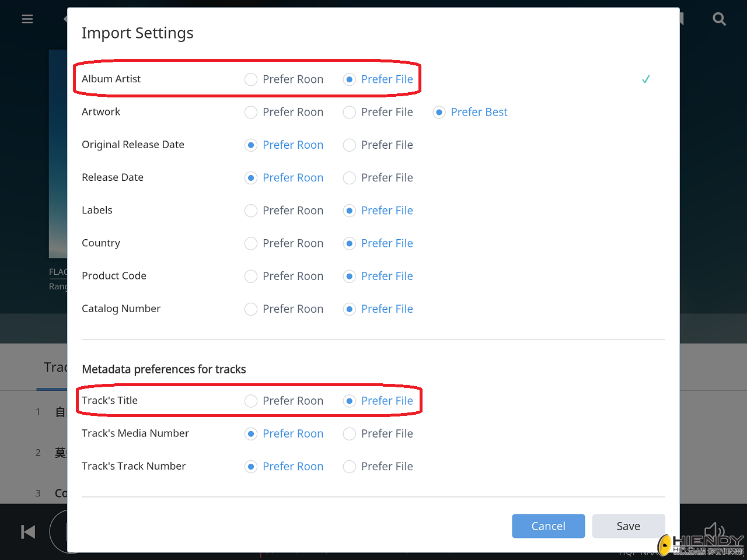The width and height of the screenshot is (747, 560).
Task: Select Prefer File for Original Release Date
Action: [350, 145]
